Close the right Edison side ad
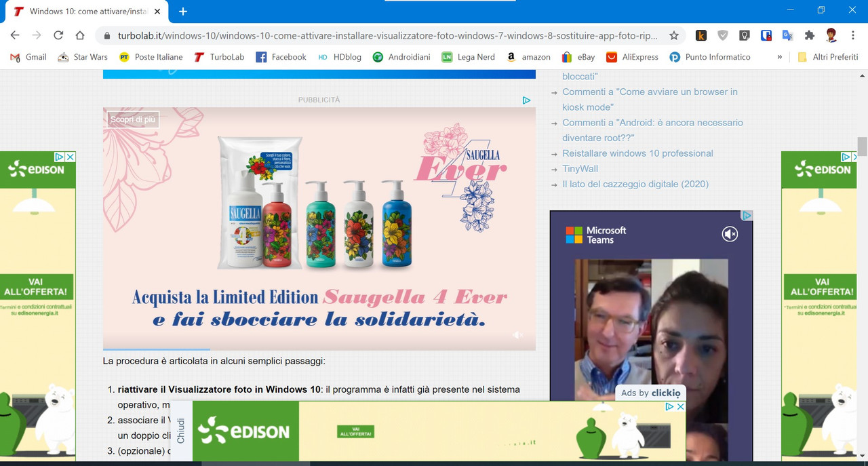This screenshot has height=466, width=868. (854, 157)
